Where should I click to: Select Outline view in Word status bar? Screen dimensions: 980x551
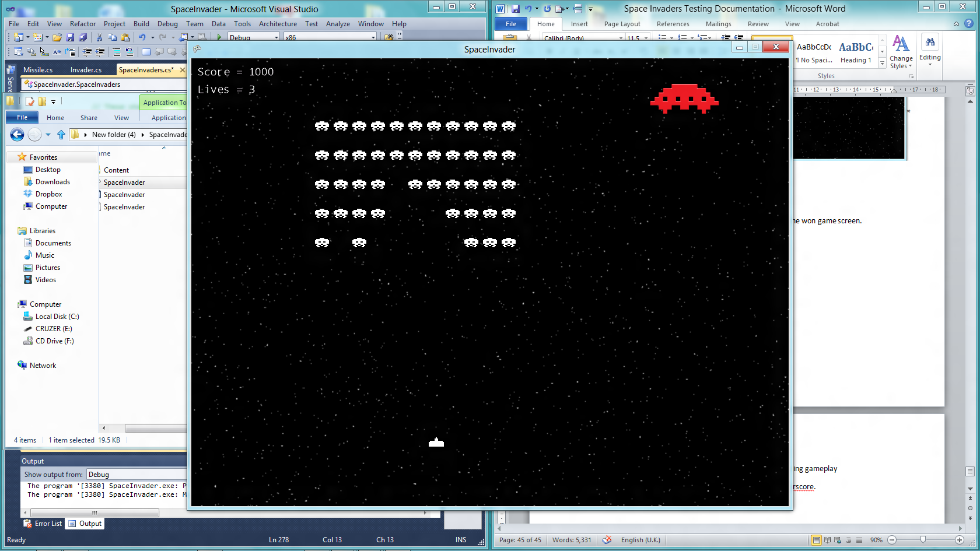848,540
